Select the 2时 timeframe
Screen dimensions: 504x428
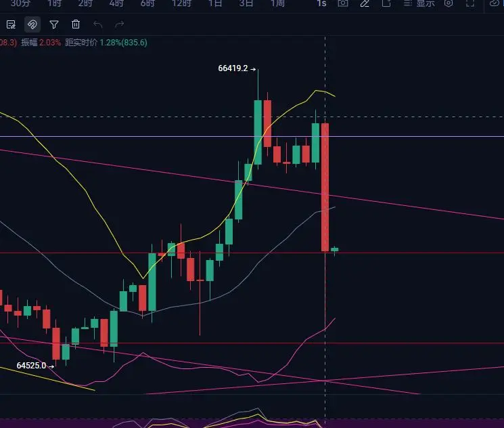(x=85, y=3)
